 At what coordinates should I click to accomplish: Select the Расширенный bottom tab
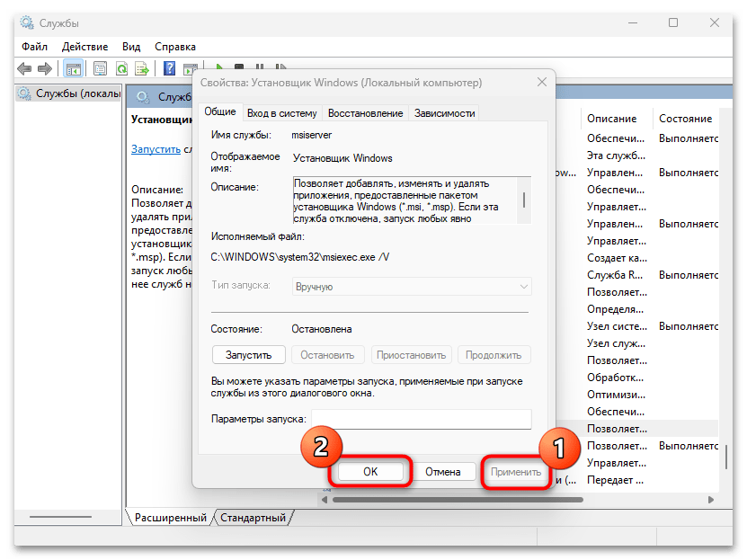pyautogui.click(x=170, y=517)
